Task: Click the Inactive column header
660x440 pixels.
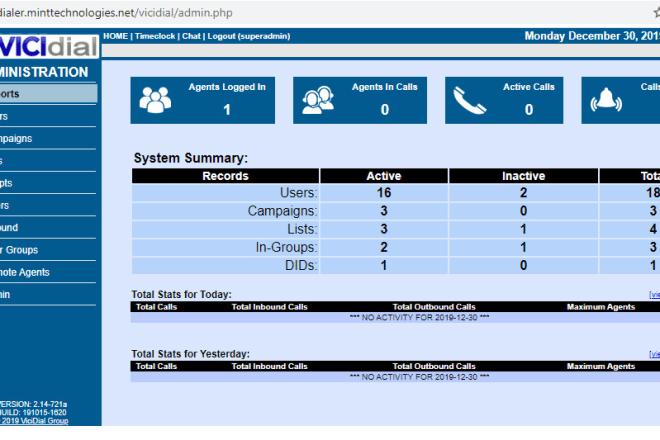Action: click(x=524, y=176)
